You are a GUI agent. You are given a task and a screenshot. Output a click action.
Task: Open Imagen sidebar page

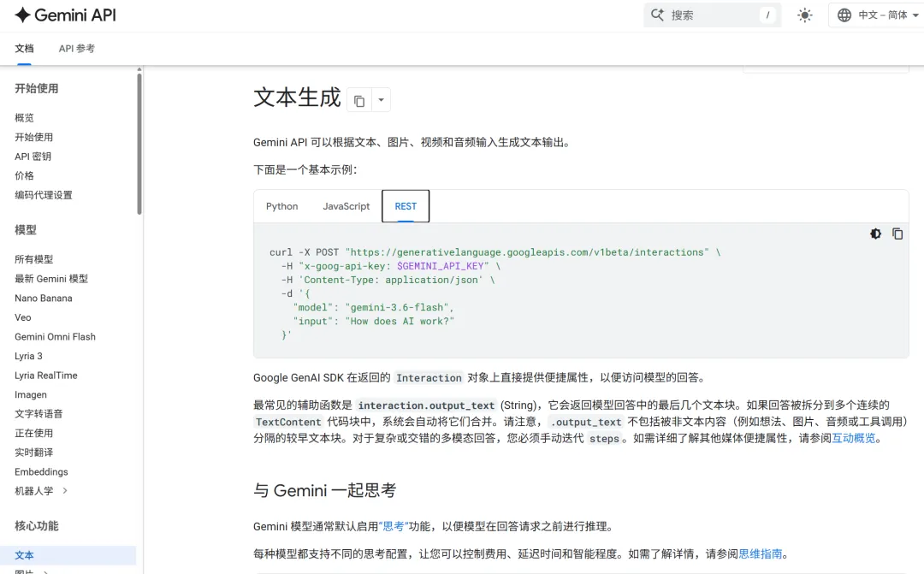pyautogui.click(x=31, y=395)
